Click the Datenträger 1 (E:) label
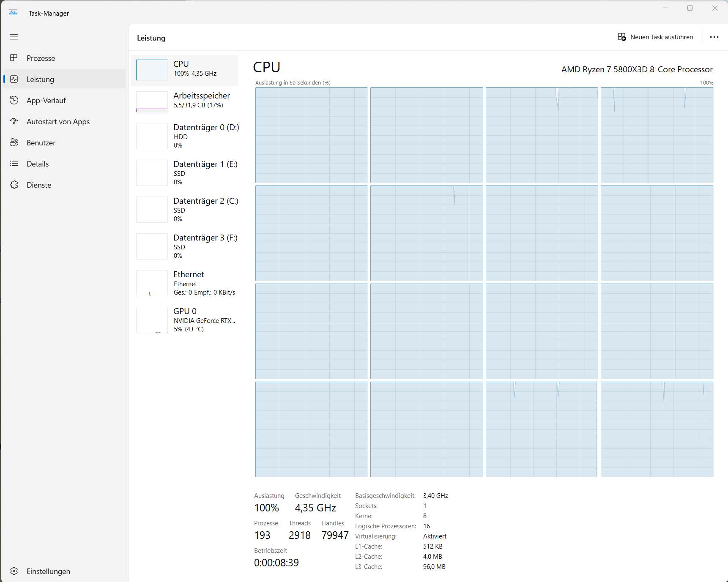The width and height of the screenshot is (728, 582). pyautogui.click(x=205, y=164)
